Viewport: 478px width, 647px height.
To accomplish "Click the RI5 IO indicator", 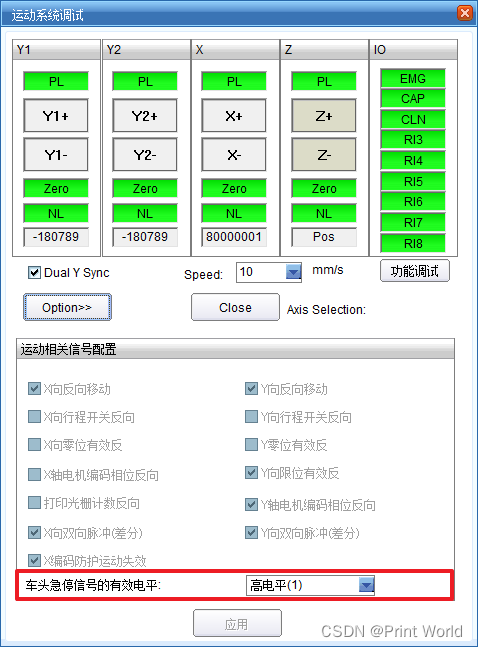I will point(413,182).
